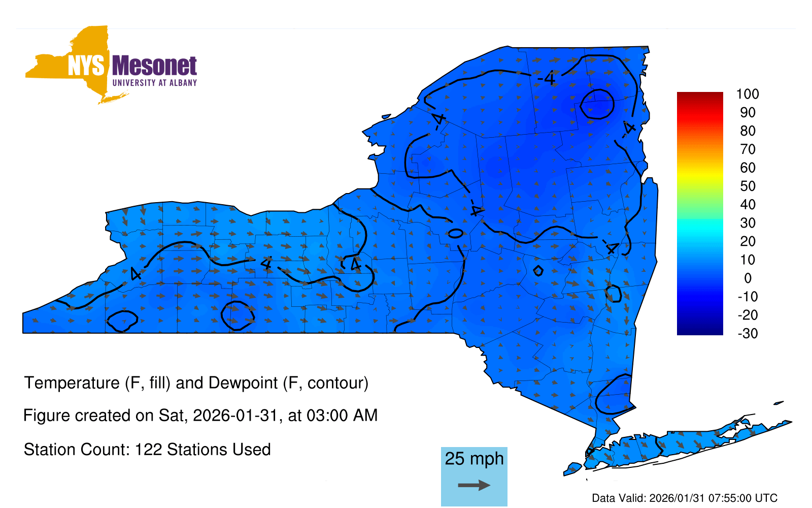
Task: Click the "-30" color scale label
Action: (747, 334)
